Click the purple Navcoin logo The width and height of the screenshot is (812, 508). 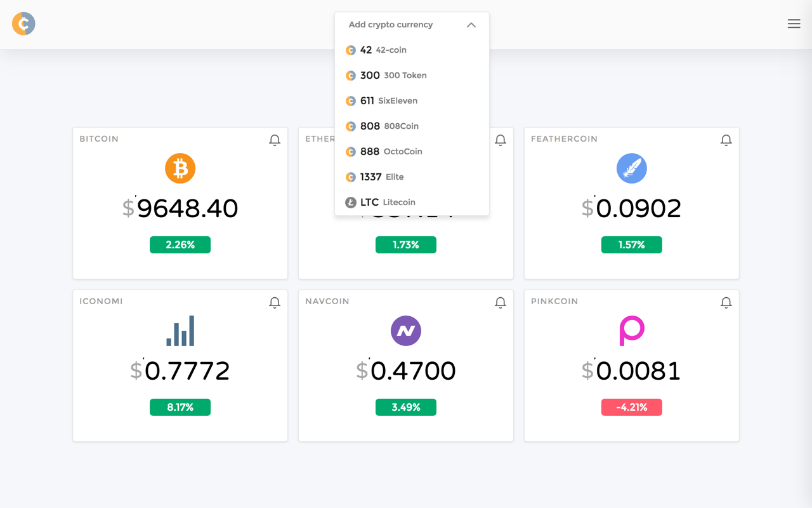pyautogui.click(x=406, y=331)
